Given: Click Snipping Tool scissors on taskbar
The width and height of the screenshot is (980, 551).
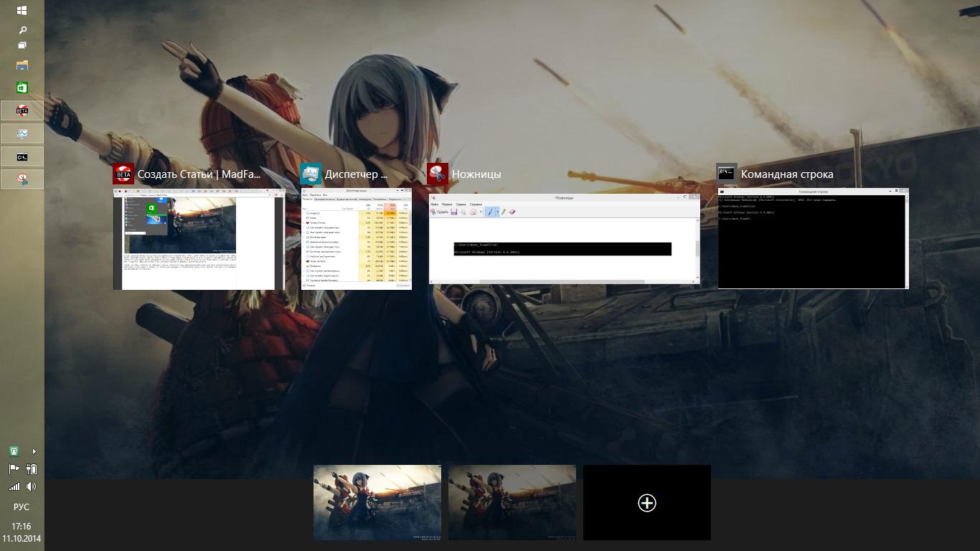Looking at the screenshot, I should (22, 179).
